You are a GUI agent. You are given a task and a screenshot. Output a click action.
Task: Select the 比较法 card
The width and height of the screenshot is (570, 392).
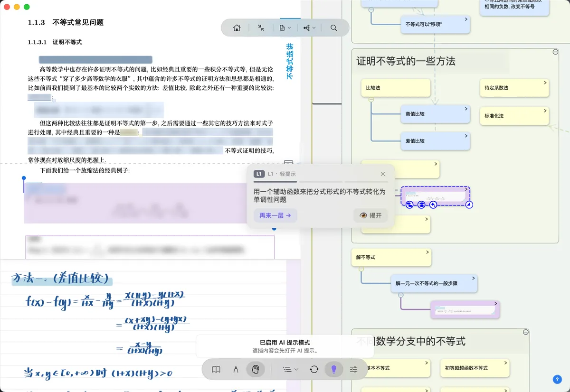pos(396,88)
